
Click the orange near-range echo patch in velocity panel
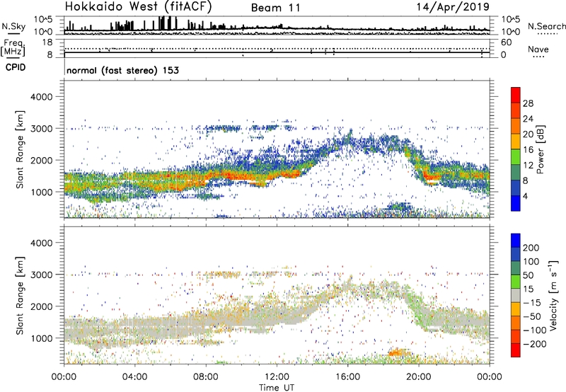pyautogui.click(x=398, y=352)
